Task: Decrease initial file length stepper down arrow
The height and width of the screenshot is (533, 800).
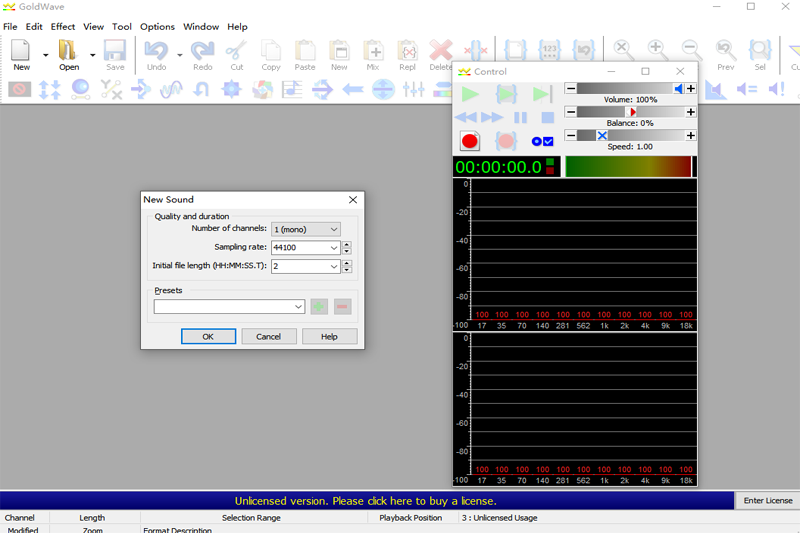Action: [347, 269]
